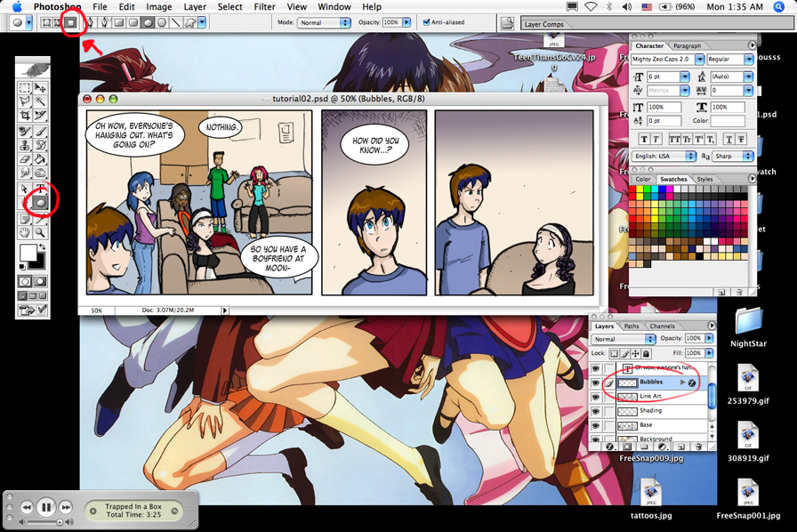Open the anti-aliasing Sharp dropdown

coord(732,157)
